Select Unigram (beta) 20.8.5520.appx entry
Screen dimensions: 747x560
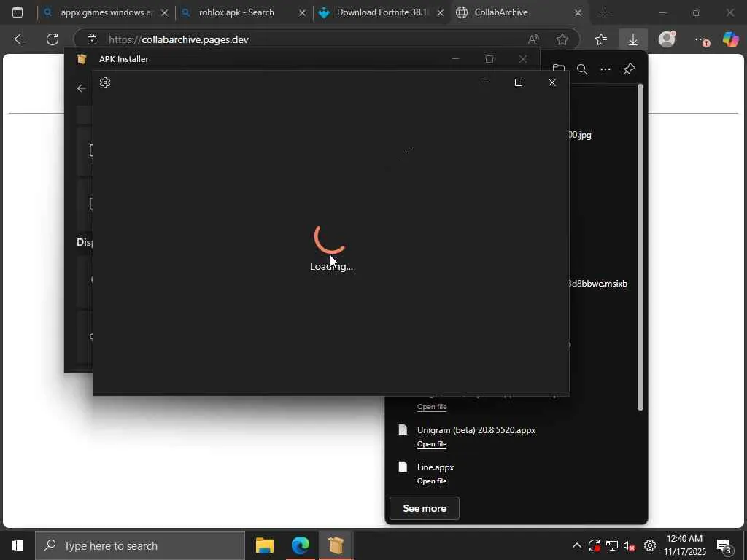pos(476,430)
